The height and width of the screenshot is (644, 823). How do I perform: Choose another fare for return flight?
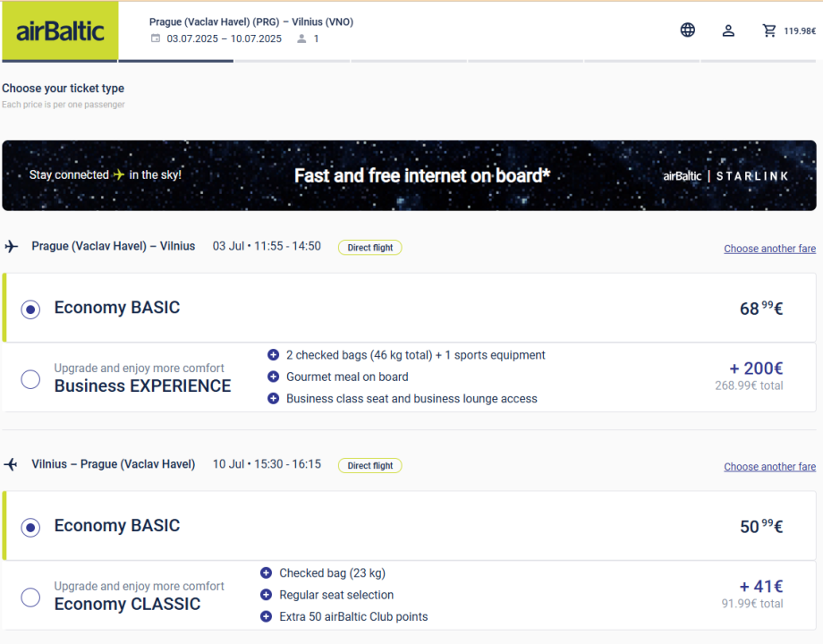[769, 467]
